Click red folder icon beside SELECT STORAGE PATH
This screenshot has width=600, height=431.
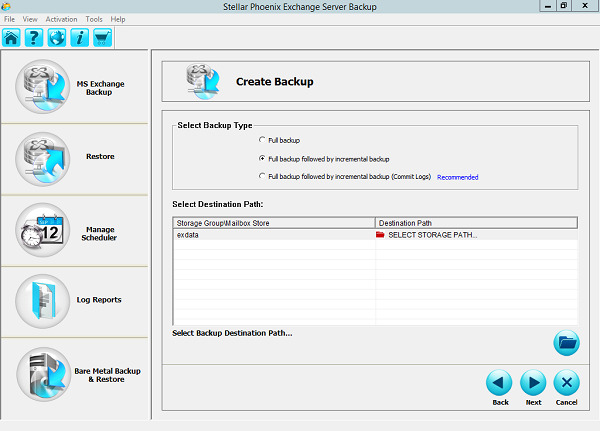(x=380, y=235)
